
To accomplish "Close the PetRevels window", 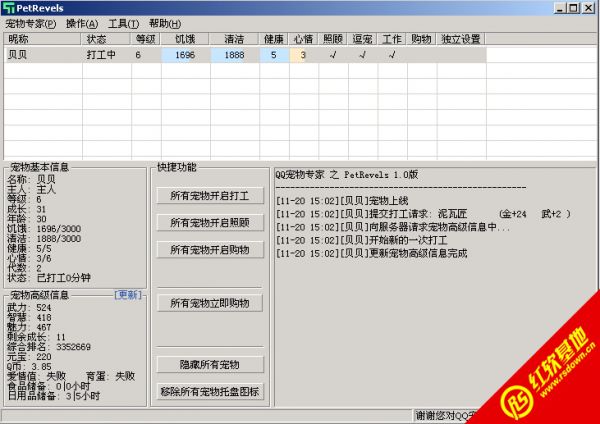I will click(x=589, y=8).
